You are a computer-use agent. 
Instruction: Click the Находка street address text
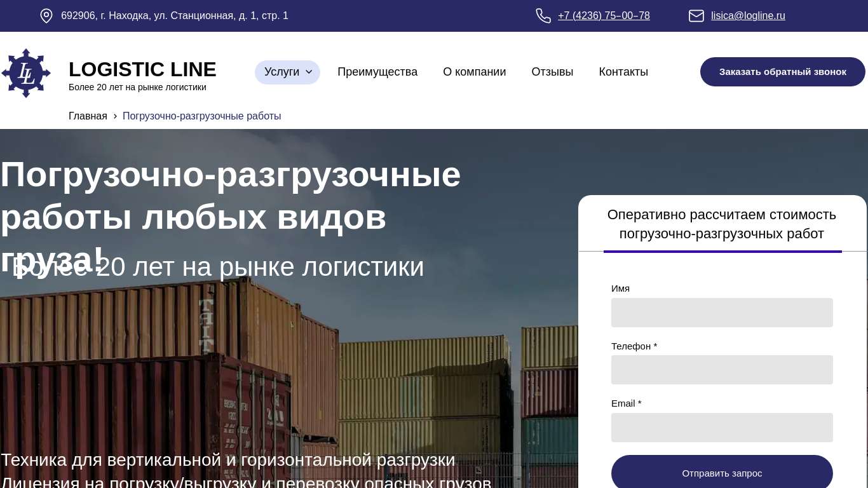[175, 16]
